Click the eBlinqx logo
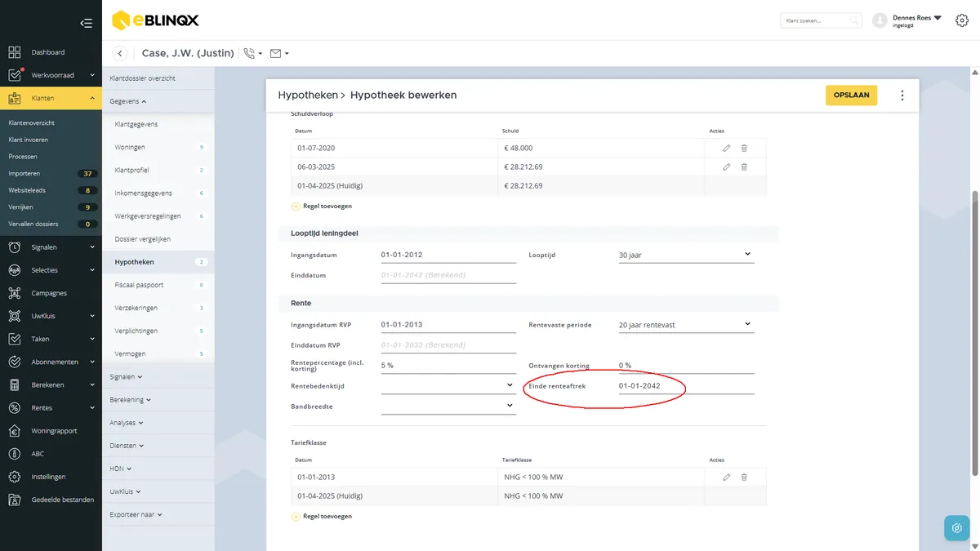 155,20
